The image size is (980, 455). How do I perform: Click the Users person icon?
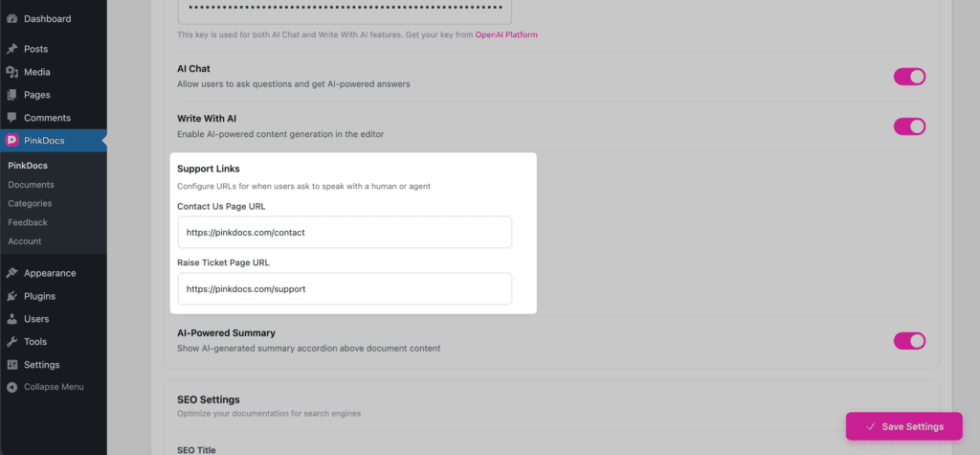point(11,319)
